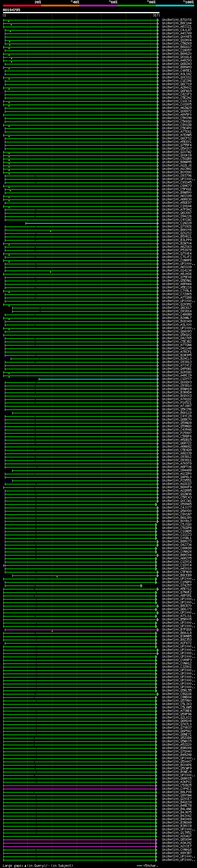The width and height of the screenshot is (197, 868).
Task: Open hit UniRef100_B3LPP9
Action: pyautogui.click(x=177, y=240)
